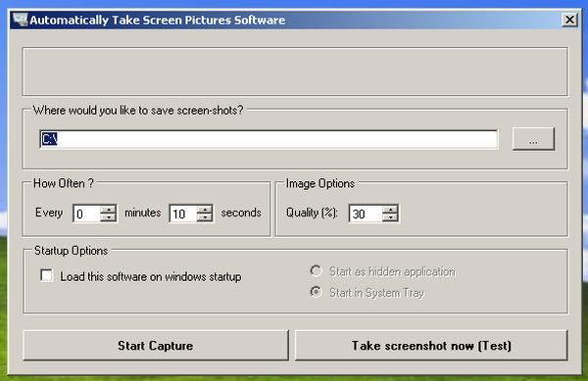
Task: Click the 'Image Options' group label
Action: [x=319, y=183]
